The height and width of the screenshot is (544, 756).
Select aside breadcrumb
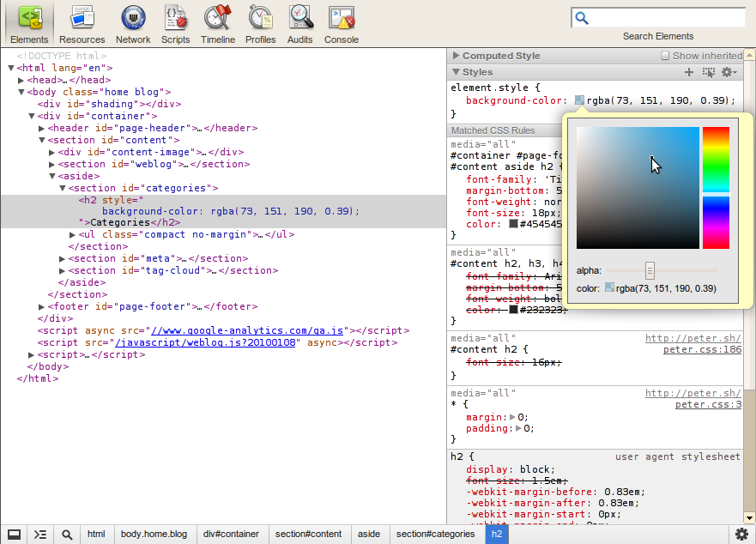(x=369, y=534)
